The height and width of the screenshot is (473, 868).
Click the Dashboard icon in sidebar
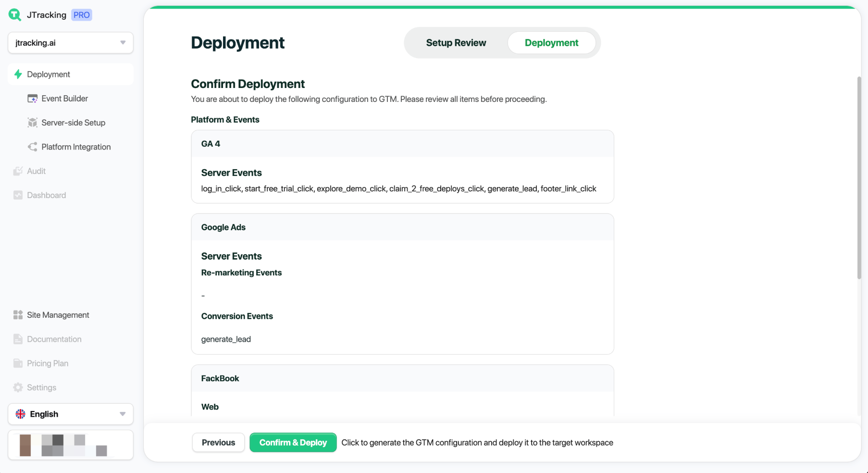point(18,195)
